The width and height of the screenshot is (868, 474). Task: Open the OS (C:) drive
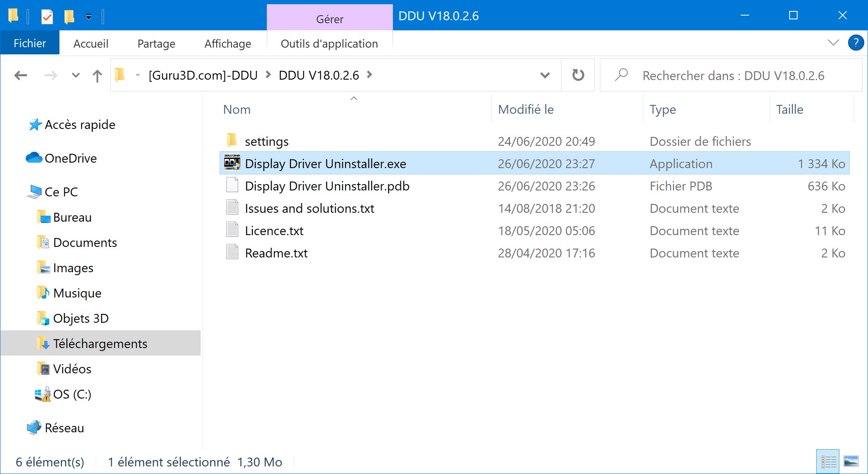pyautogui.click(x=72, y=394)
